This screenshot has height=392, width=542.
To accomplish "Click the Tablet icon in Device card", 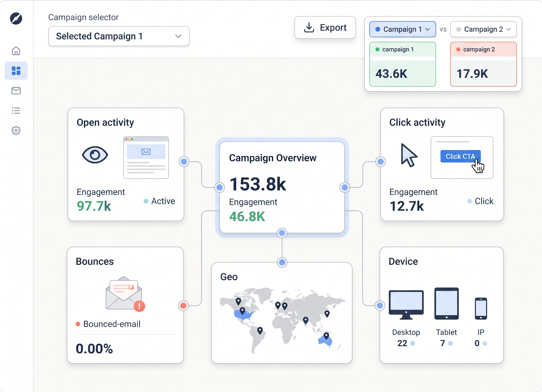I will [446, 303].
